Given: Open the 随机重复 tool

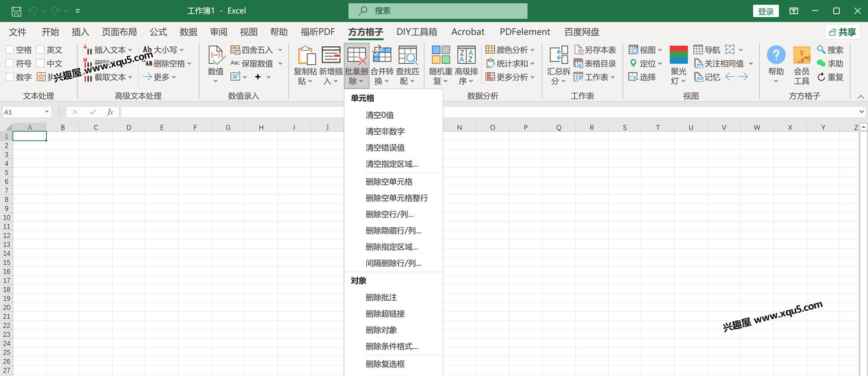Looking at the screenshot, I should coord(440,65).
